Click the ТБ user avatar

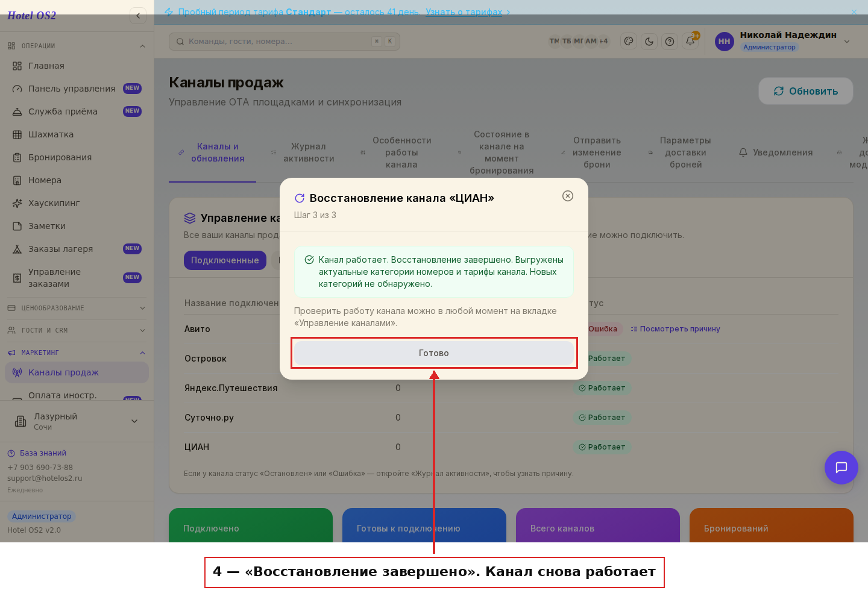(x=567, y=41)
